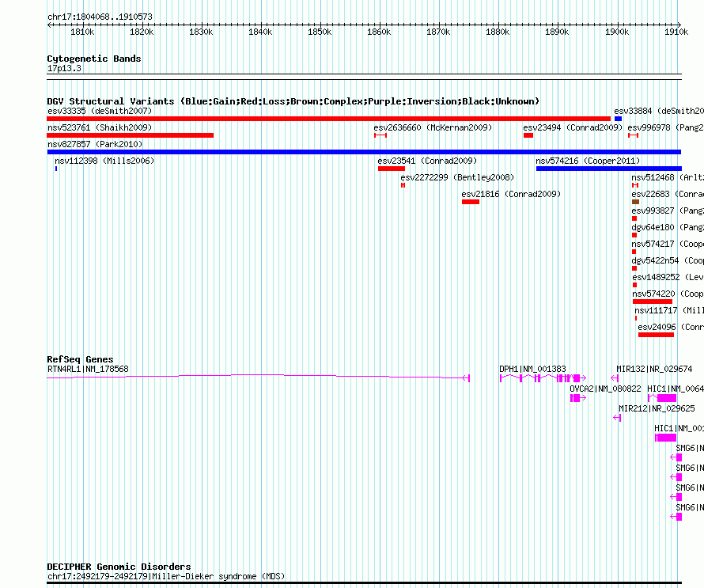Click the 1910k ruler label
Image resolution: width=704 pixels, height=588 pixels.
coord(676,32)
